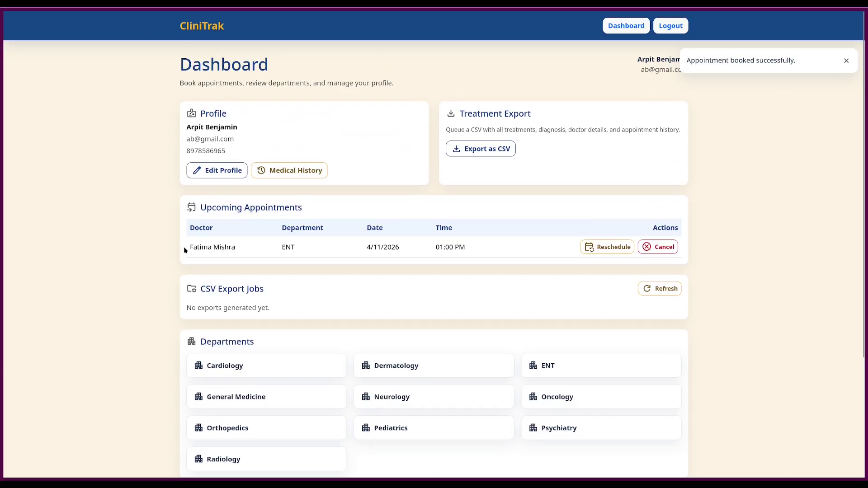Click the Profile ID card icon
The image size is (868, 488).
click(191, 113)
